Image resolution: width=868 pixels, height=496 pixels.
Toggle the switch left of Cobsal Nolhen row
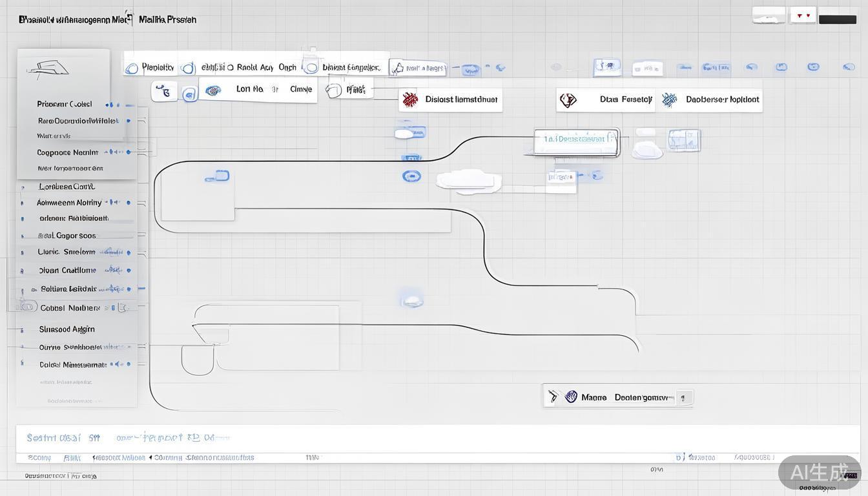pyautogui.click(x=27, y=307)
